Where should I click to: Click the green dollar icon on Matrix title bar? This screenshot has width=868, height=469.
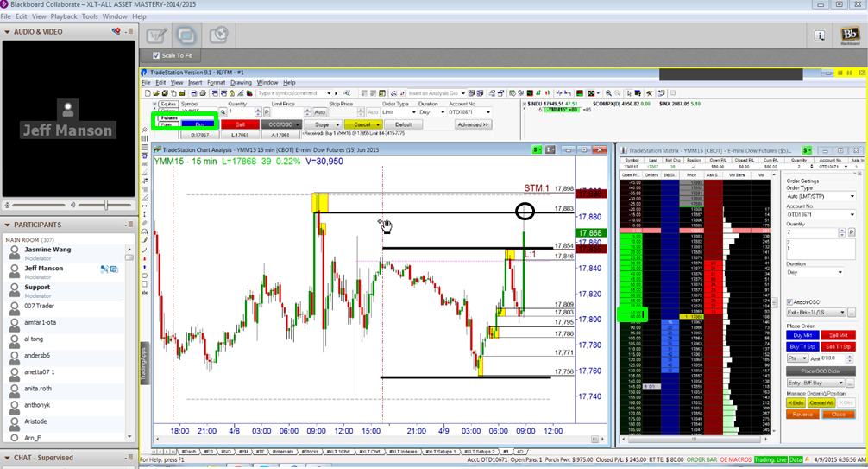[807, 150]
